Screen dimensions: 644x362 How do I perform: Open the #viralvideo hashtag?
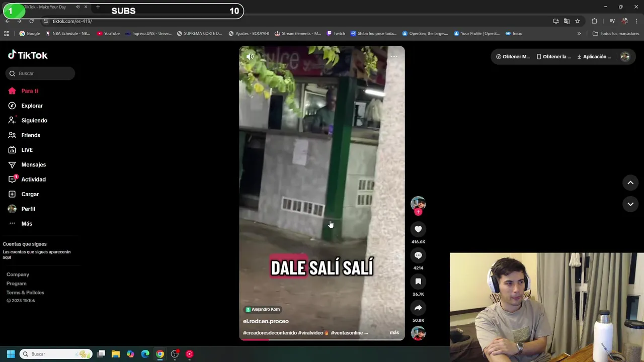click(313, 333)
